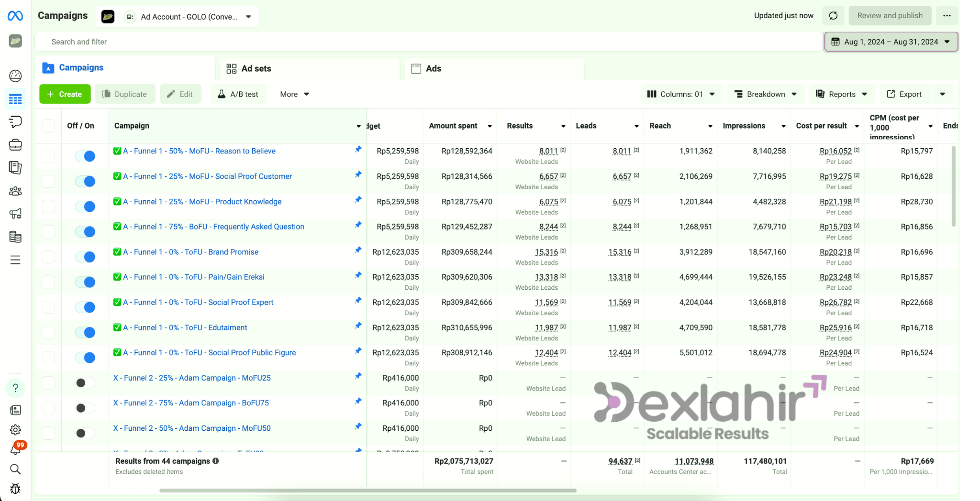The image size is (980, 501).
Task: Click the search magnifier in sidebar
Action: pos(15,469)
